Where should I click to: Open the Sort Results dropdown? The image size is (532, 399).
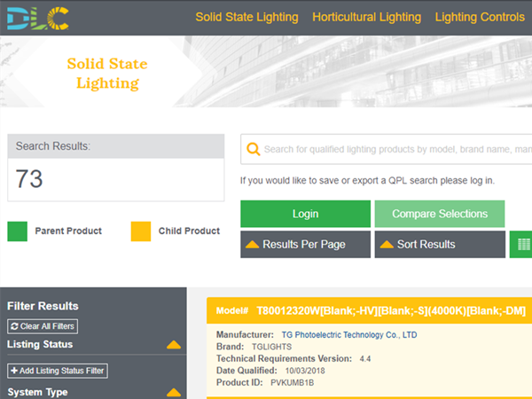(x=440, y=245)
